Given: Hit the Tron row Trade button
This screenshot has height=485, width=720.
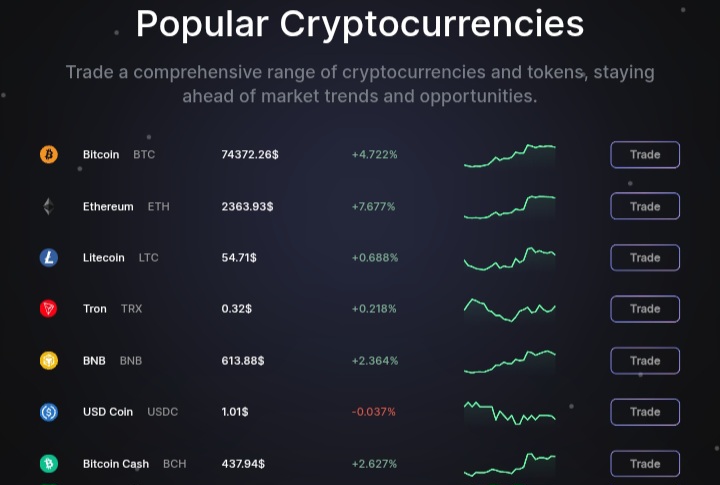Looking at the screenshot, I should pyautogui.click(x=645, y=309).
